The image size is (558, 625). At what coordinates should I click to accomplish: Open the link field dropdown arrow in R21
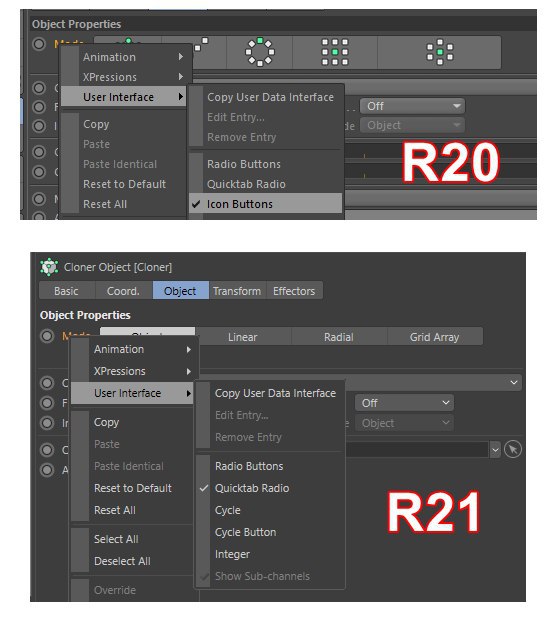[x=495, y=450]
